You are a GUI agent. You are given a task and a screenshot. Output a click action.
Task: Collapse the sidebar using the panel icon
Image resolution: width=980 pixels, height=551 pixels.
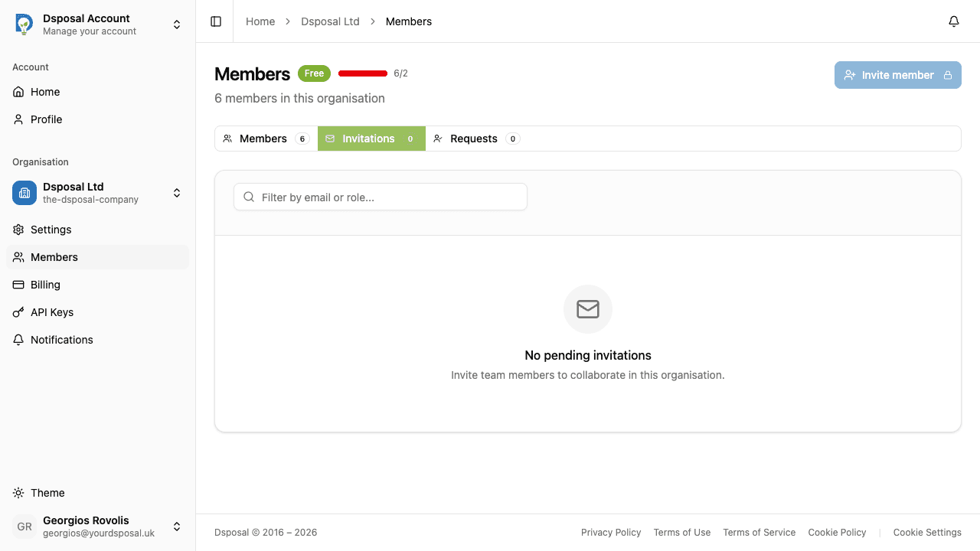(215, 21)
